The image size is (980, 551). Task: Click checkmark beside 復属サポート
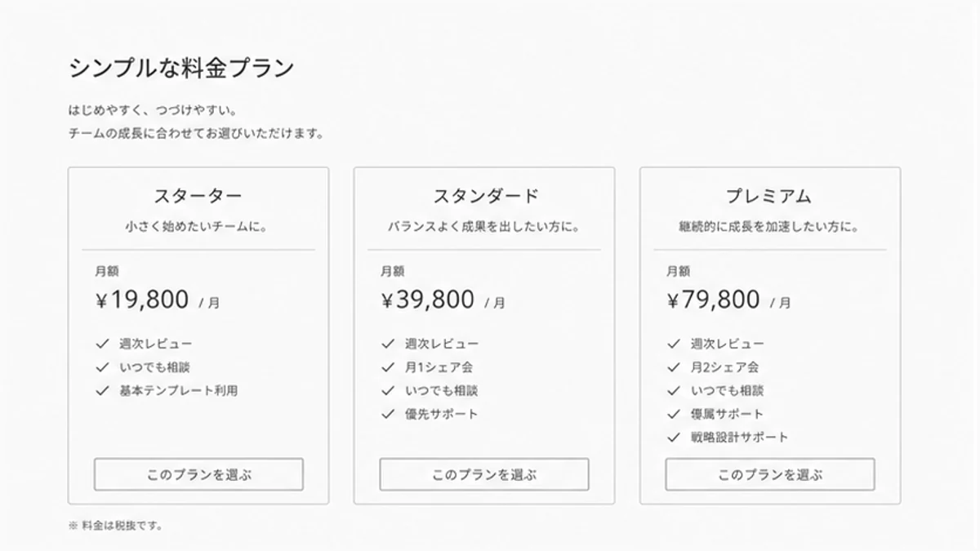point(674,414)
